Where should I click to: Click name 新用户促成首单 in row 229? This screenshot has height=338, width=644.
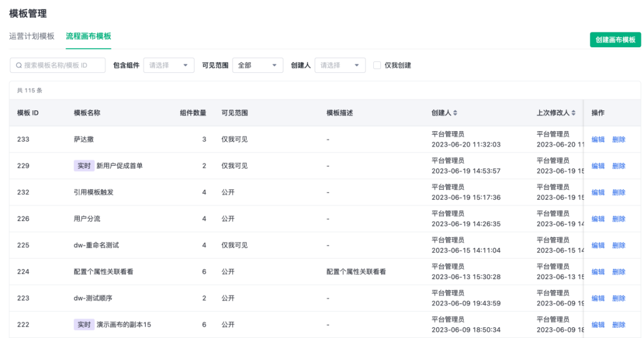(x=119, y=166)
